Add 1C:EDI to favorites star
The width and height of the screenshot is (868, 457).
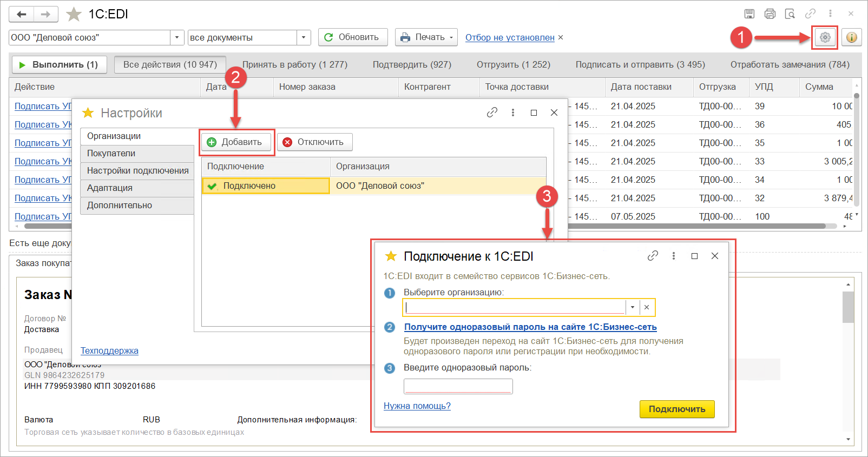(74, 14)
